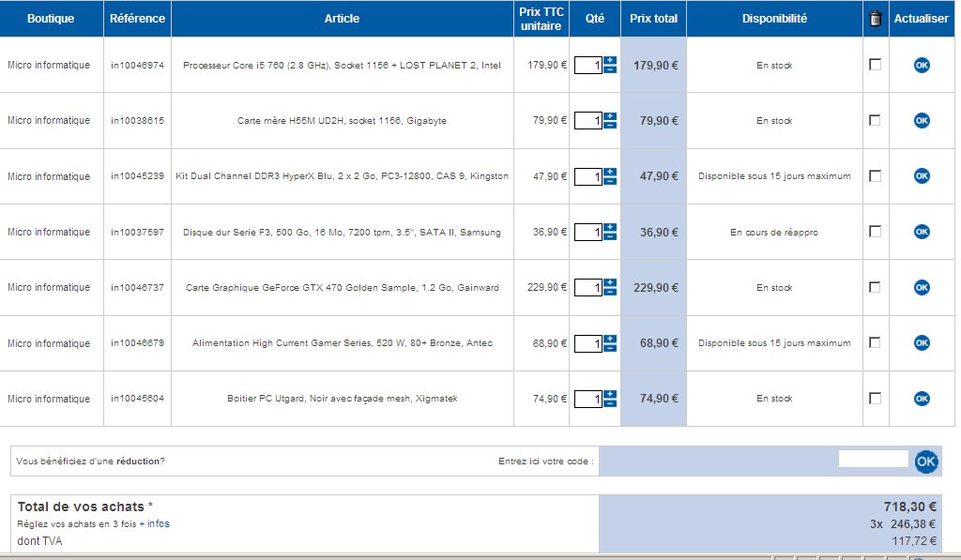Increase quantity of Carte mère H55M UD2H
The height and width of the screenshot is (560, 961).
pos(610,115)
